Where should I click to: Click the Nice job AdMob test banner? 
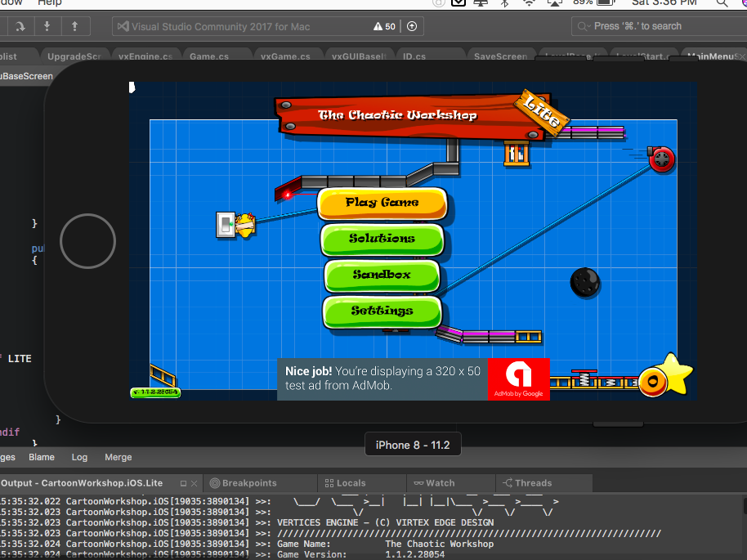point(382,379)
